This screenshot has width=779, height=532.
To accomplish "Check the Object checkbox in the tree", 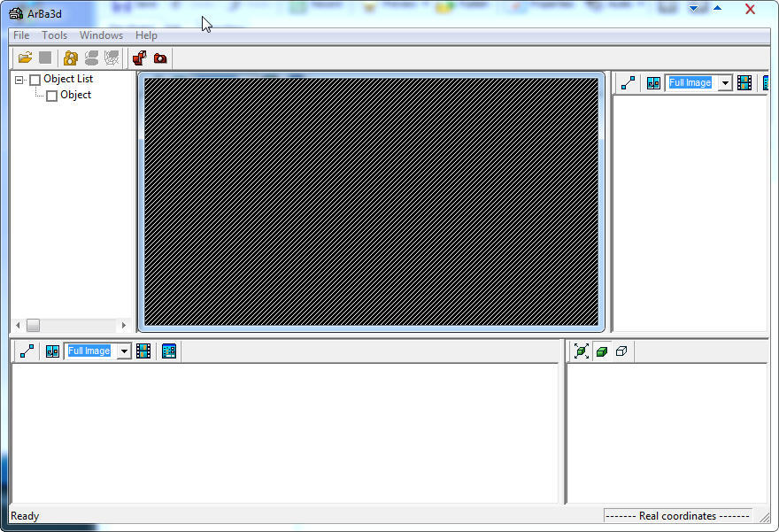I will click(50, 95).
